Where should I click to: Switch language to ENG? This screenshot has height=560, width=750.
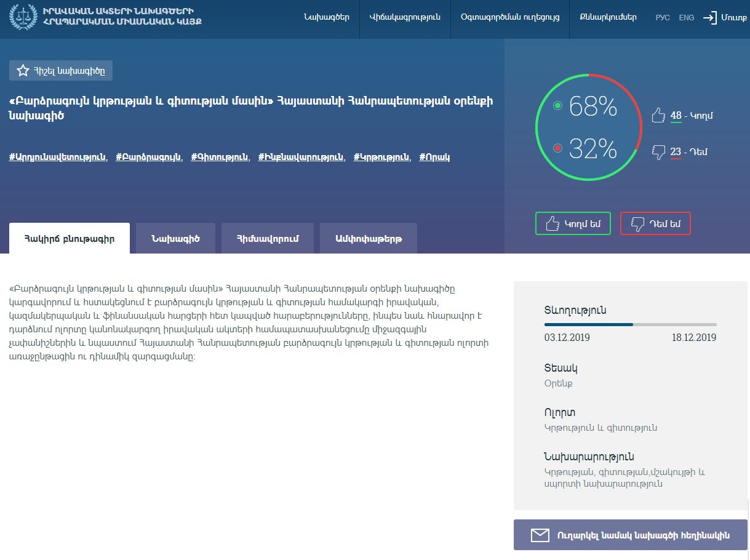click(687, 18)
